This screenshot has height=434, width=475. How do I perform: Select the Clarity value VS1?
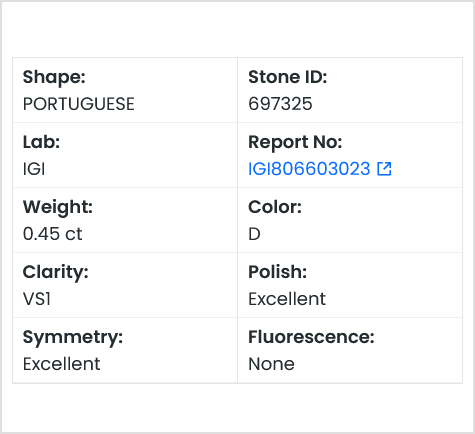(x=37, y=299)
